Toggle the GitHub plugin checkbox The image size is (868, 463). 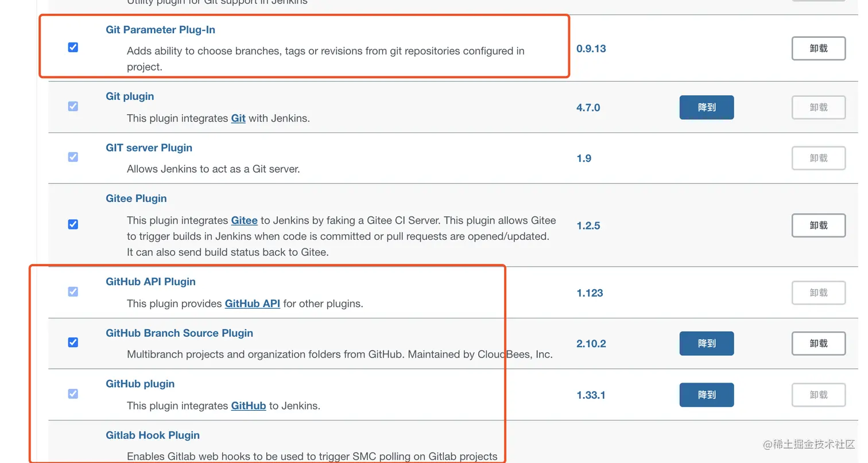pos(73,394)
